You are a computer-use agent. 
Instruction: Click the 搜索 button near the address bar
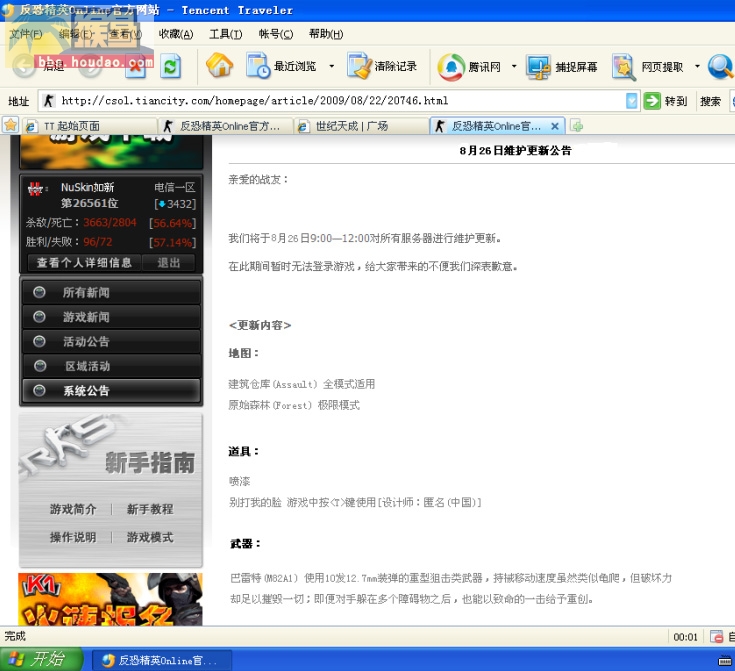point(710,101)
